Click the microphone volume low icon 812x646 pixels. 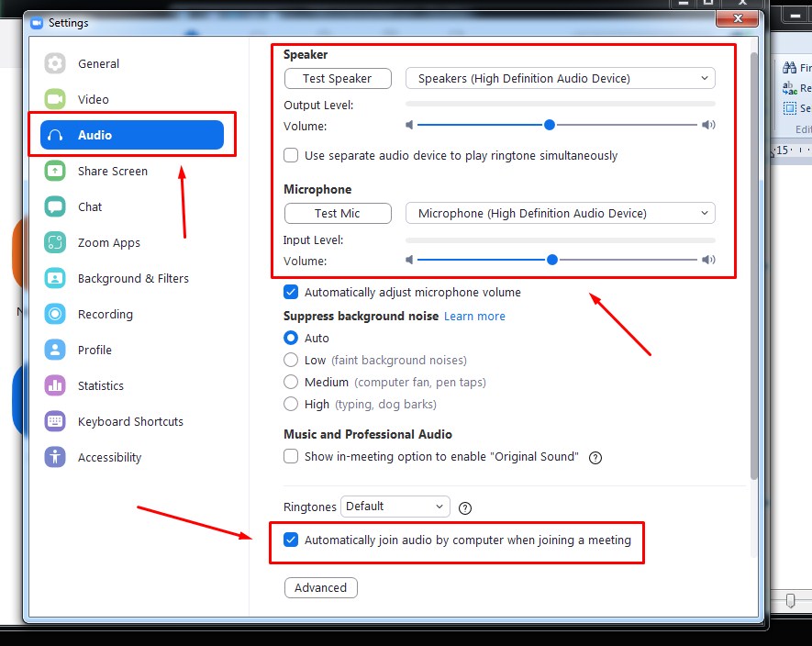point(409,260)
